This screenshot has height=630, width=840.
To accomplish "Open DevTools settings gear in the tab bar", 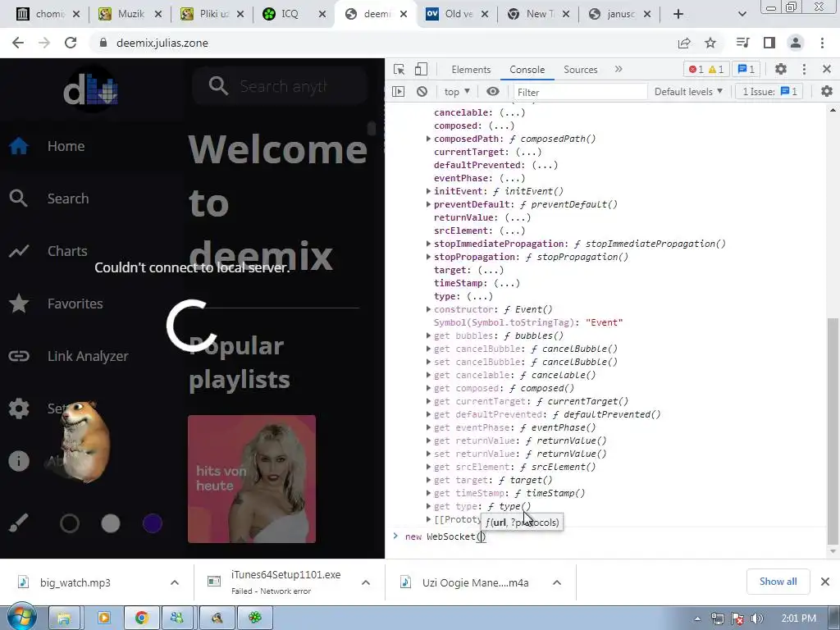I will [x=781, y=69].
